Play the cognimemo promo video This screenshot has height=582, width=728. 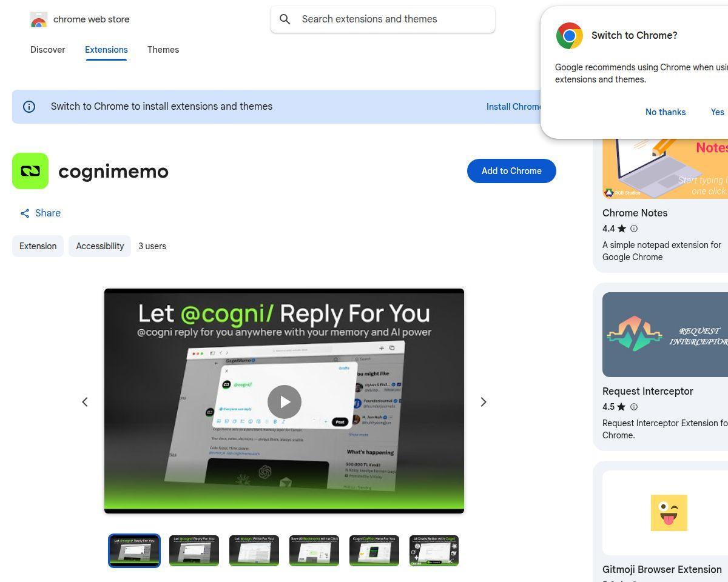click(285, 402)
